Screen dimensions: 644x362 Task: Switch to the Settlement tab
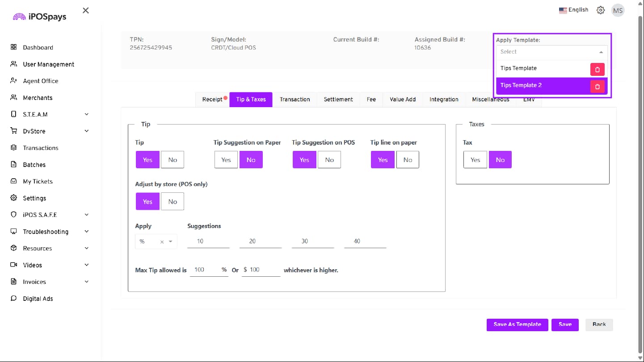tap(338, 100)
